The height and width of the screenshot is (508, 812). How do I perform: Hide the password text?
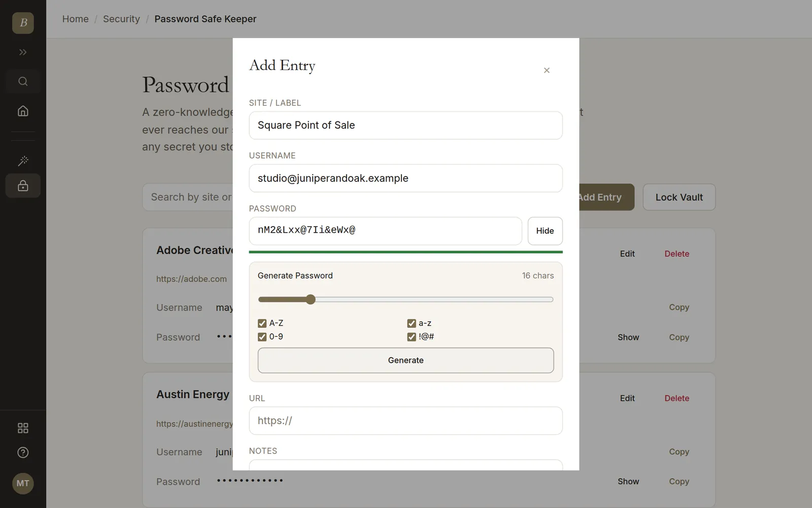[x=545, y=231]
